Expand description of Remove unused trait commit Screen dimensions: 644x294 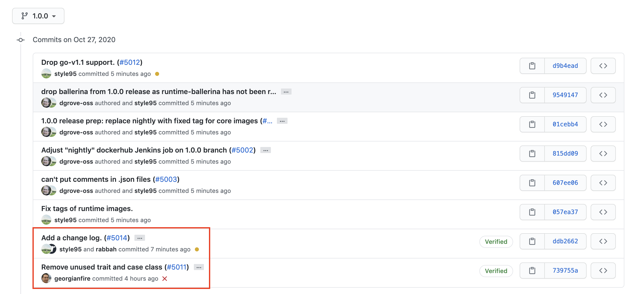coord(199,267)
